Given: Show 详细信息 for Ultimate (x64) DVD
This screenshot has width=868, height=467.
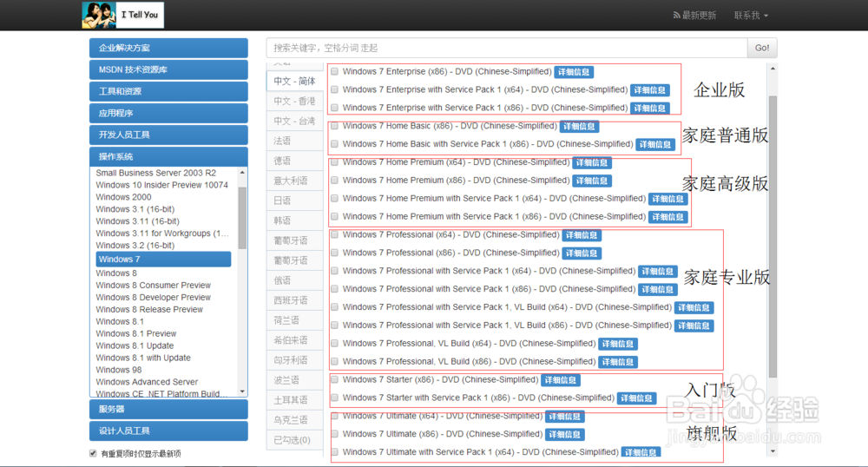Looking at the screenshot, I should [x=565, y=417].
